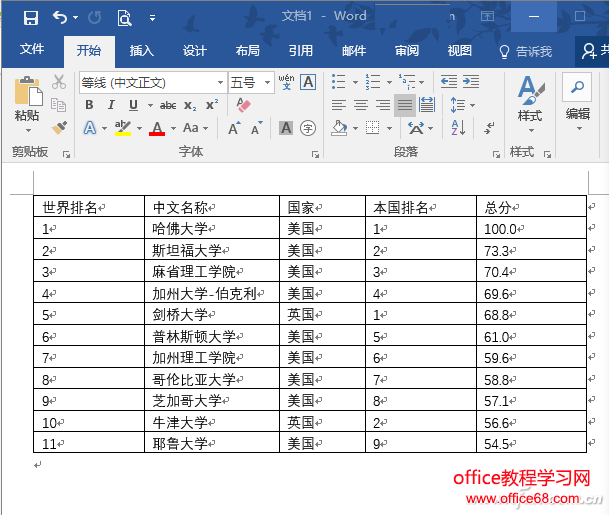Undo the last action
Screen dimensions: 609x515
pos(60,17)
